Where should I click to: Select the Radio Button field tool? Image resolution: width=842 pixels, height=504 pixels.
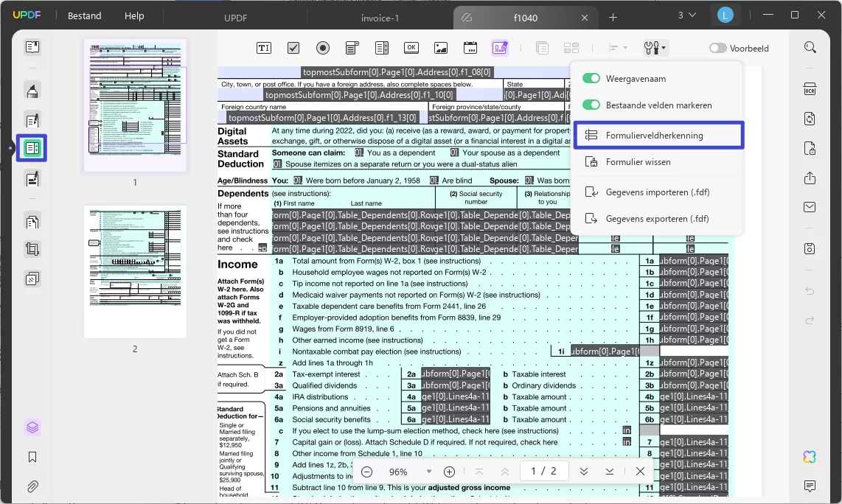tap(323, 48)
